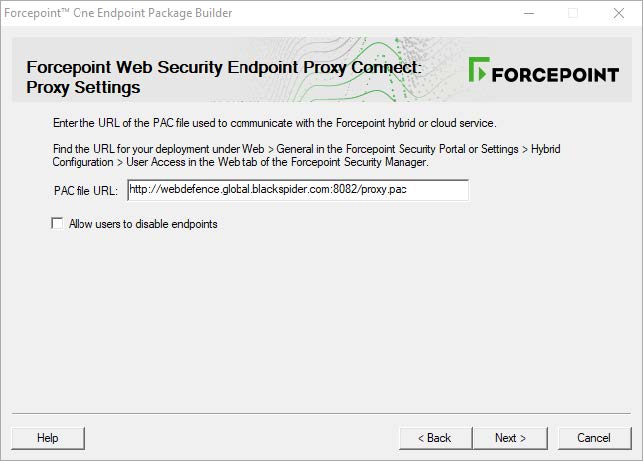Click the end of the proxy.pac URL text
Viewport: 643px width, 461px height.
click(407, 190)
